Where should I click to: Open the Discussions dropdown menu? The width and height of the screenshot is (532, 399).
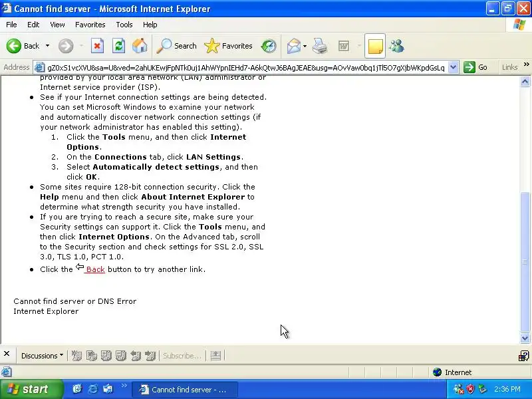[x=42, y=356]
